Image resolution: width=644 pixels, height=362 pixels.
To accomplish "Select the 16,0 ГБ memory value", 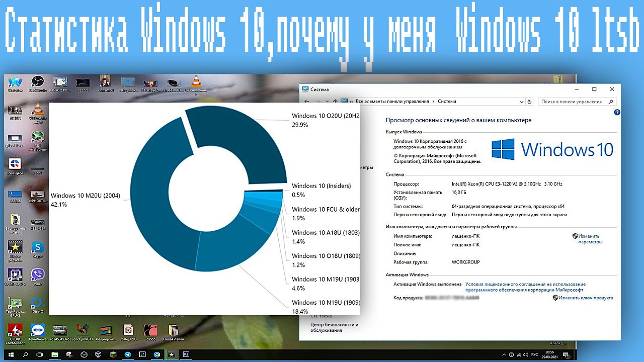I will (x=460, y=192).
